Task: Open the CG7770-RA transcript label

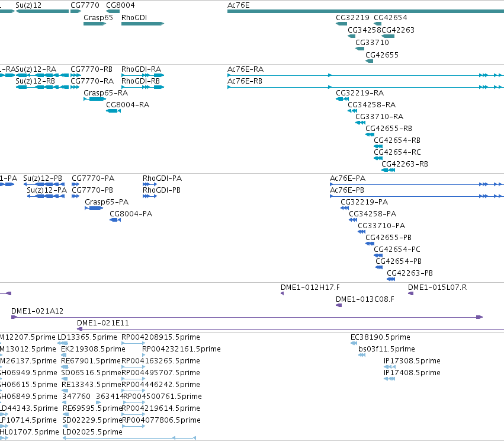Action: tap(92, 81)
